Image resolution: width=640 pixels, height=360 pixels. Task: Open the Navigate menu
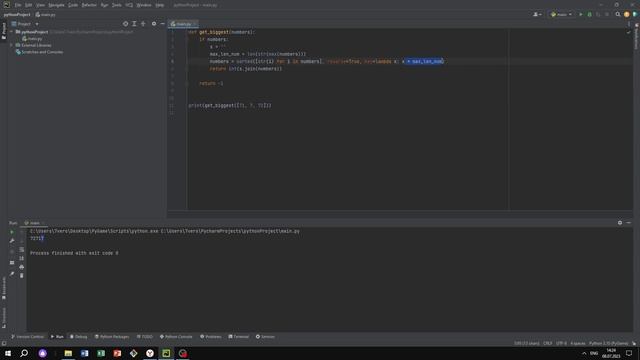coord(56,5)
